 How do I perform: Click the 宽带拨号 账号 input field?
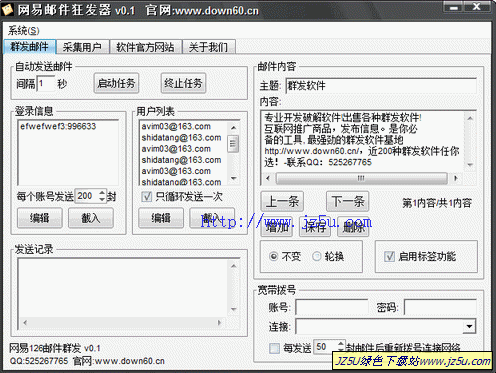point(332,307)
